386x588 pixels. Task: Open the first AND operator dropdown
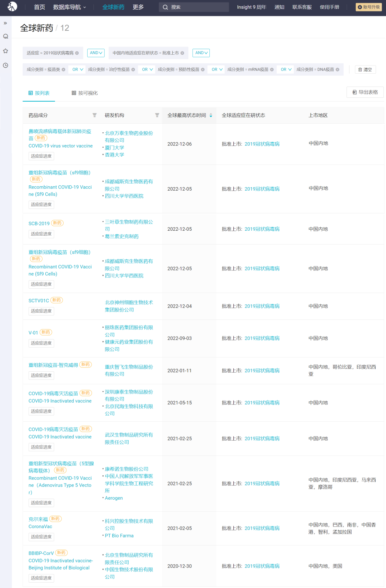pos(96,53)
